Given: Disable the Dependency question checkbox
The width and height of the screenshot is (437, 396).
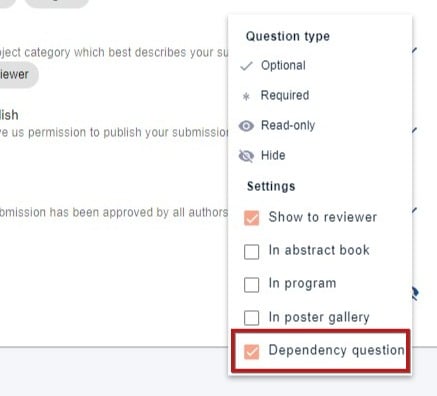Looking at the screenshot, I should click(251, 352).
